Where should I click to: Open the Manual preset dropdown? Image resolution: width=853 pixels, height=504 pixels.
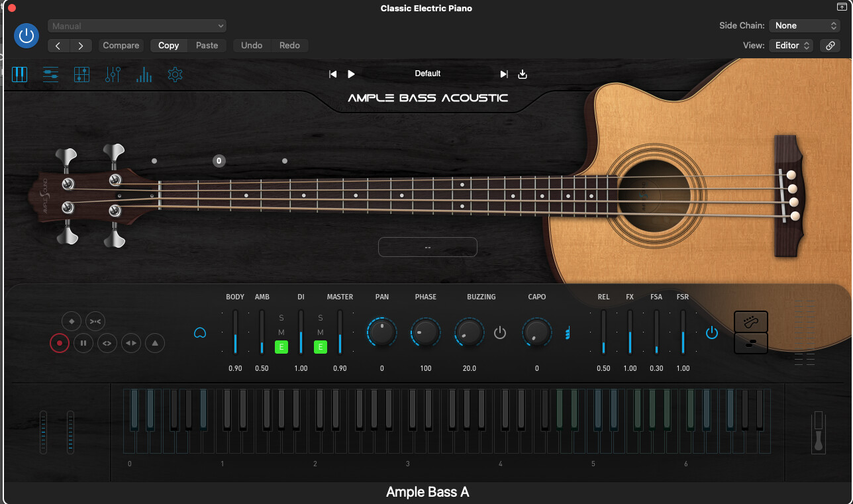coord(137,26)
